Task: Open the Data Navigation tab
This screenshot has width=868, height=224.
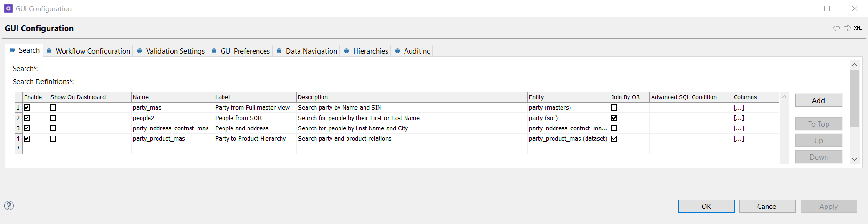Action: coord(311,51)
